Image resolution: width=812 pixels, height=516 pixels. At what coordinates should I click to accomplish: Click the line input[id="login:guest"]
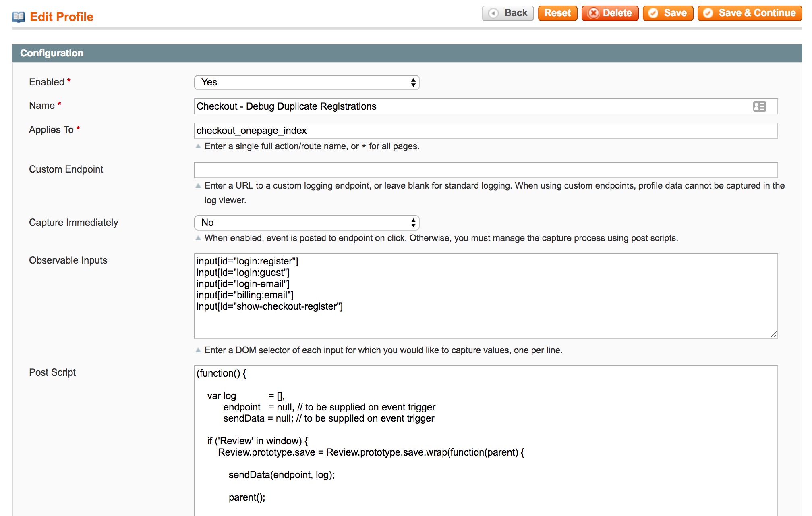tap(243, 273)
